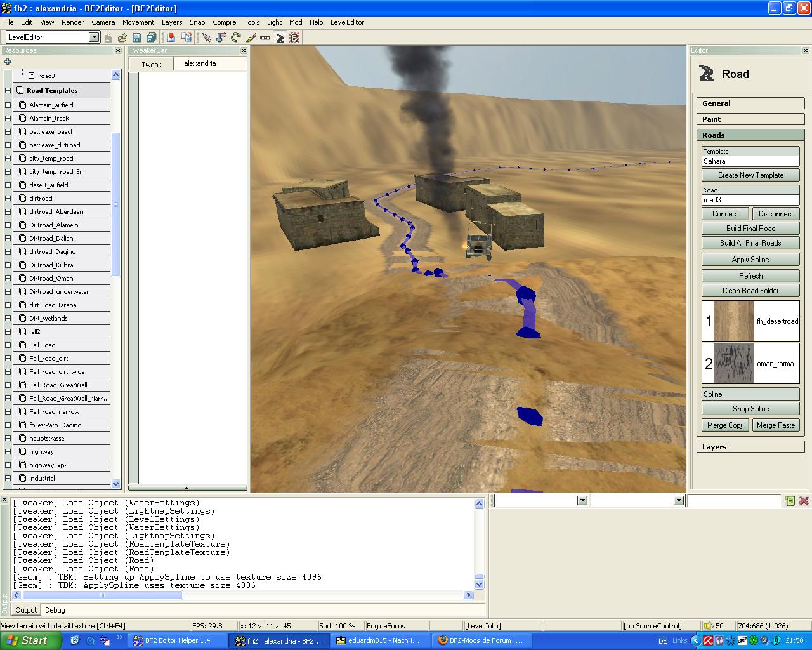The height and width of the screenshot is (650, 812).
Task: Click the Disconnect button
Action: tap(776, 214)
